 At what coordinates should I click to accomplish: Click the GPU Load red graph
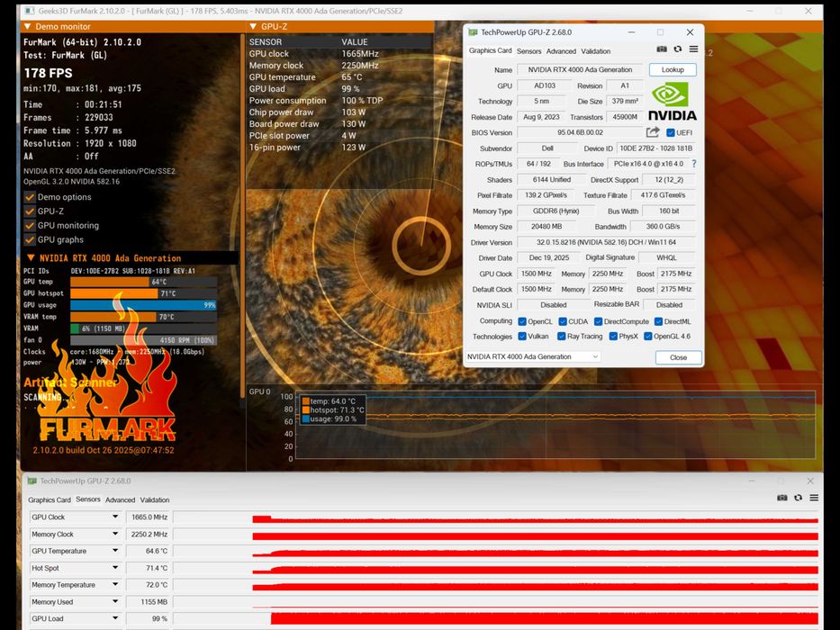click(496, 618)
